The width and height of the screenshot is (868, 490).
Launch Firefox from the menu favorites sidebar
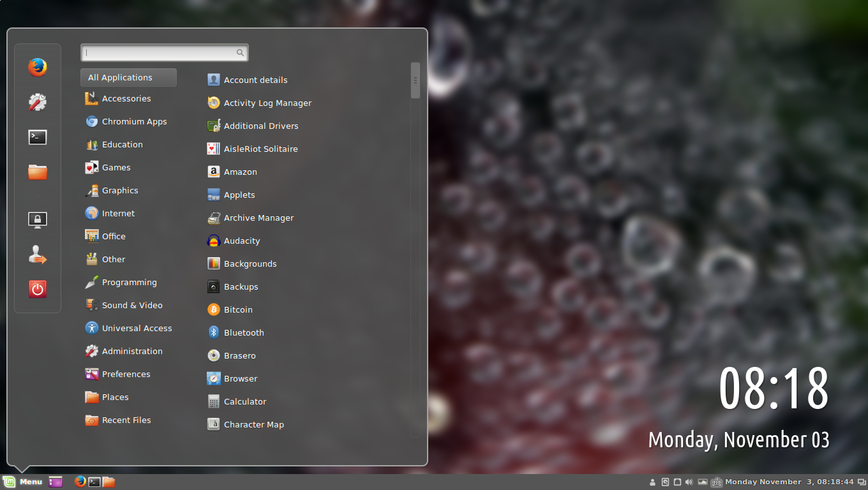38,67
